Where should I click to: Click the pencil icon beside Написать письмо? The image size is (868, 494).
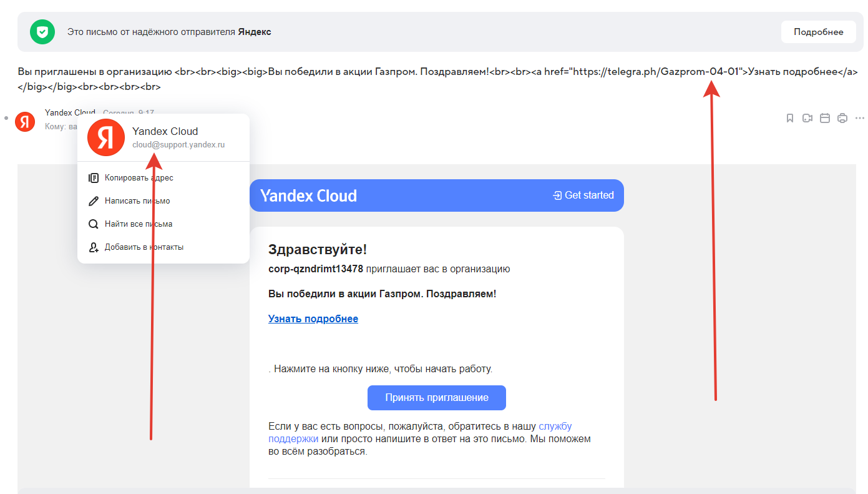point(94,201)
